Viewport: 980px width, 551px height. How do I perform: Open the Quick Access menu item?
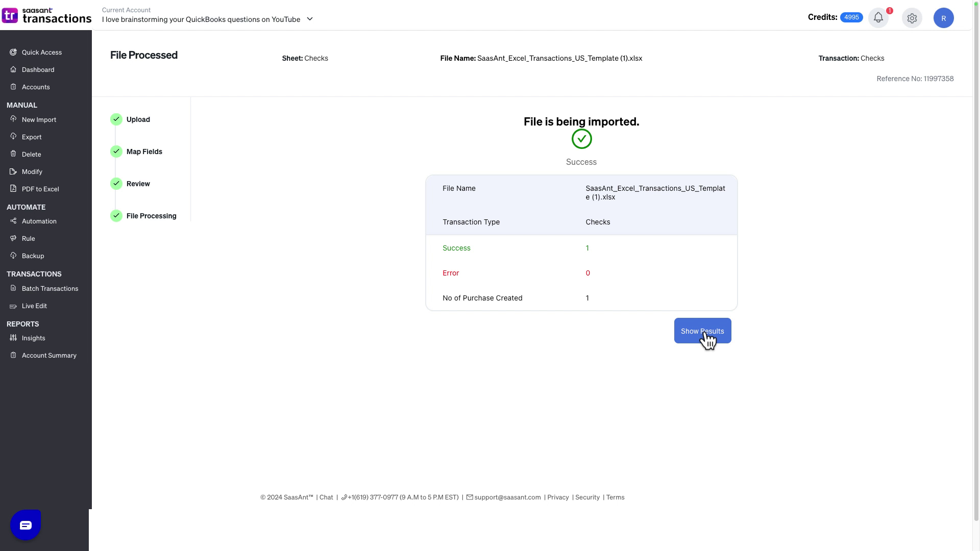(x=42, y=53)
